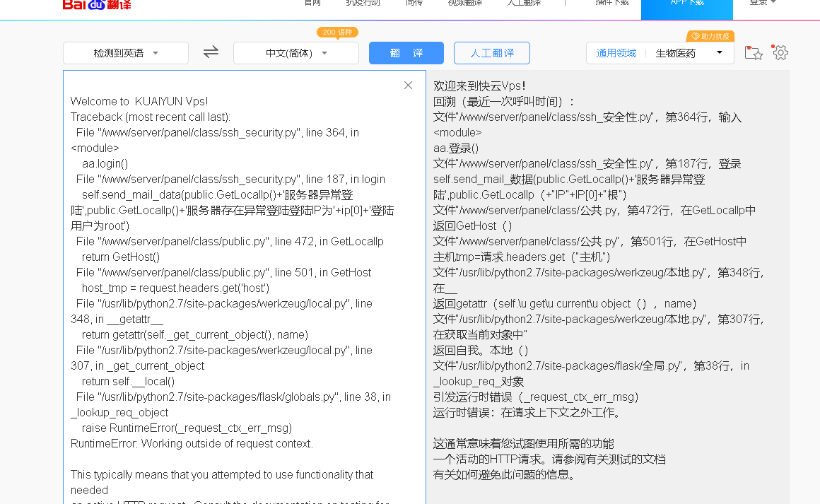Click "return getattr(self._get_current_object(), name)" line
Screen dimensions: 820x504
pos(195,334)
